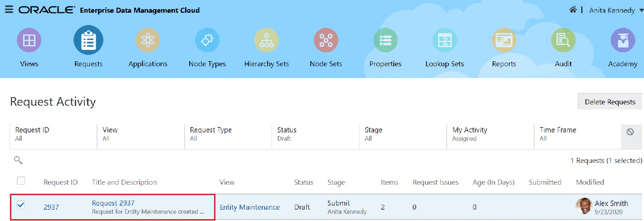The width and height of the screenshot is (644, 221).
Task: Click the Oracle logo
Action: pos(47,10)
